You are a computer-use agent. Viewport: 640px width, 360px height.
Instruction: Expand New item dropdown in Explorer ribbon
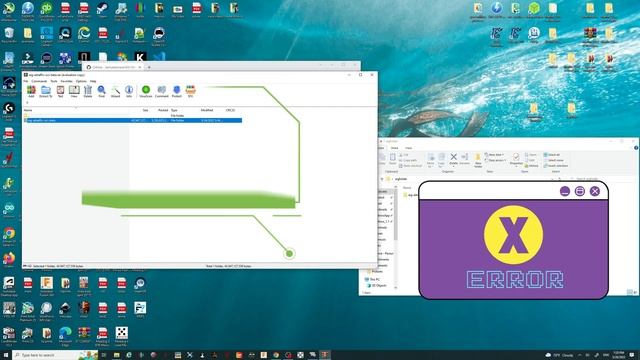[494, 155]
